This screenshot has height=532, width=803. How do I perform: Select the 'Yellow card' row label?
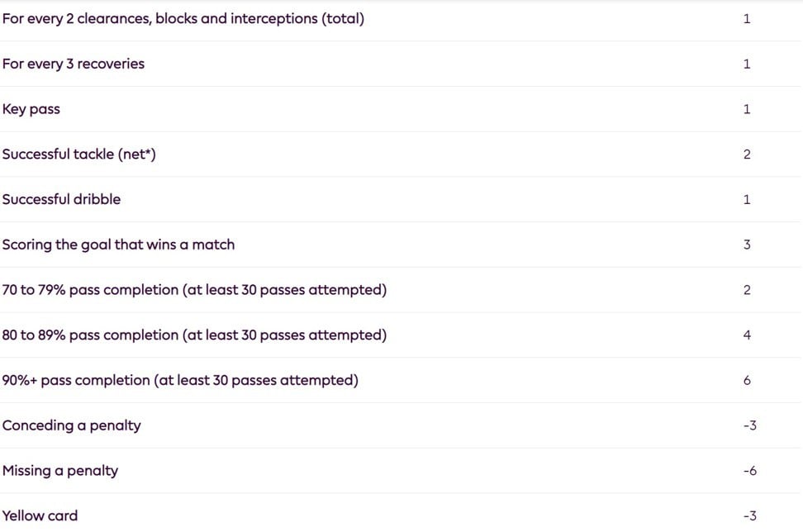click(40, 515)
